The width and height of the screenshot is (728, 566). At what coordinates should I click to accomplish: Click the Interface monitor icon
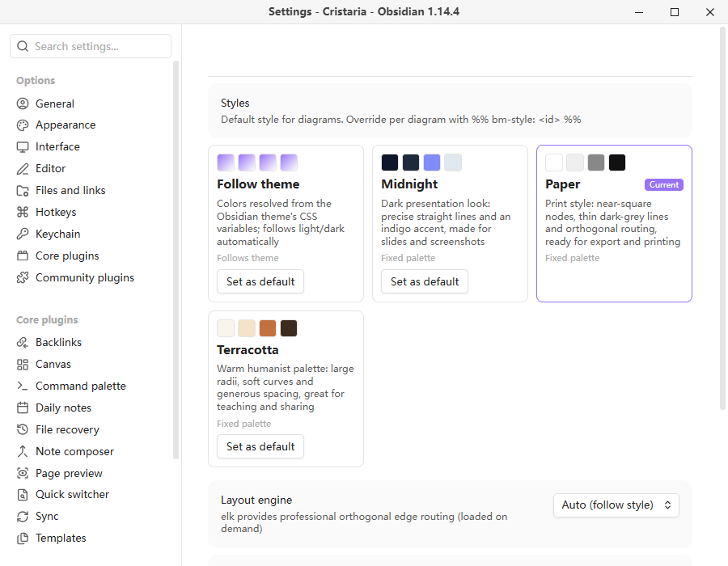tap(23, 147)
